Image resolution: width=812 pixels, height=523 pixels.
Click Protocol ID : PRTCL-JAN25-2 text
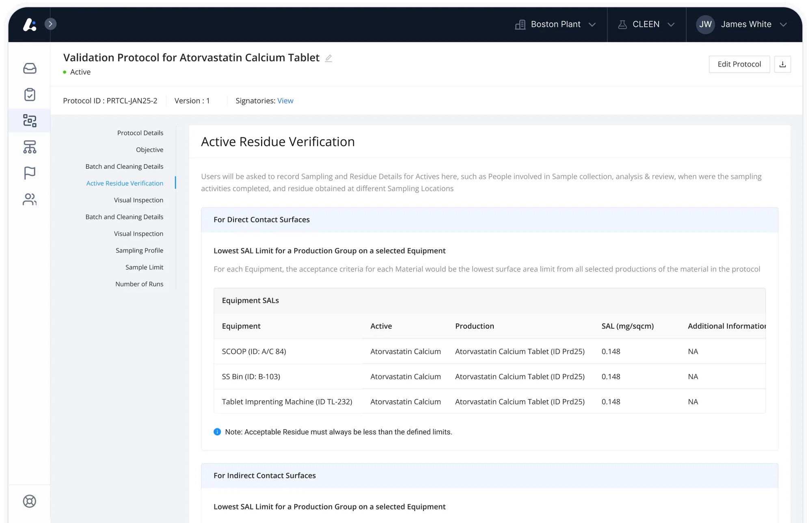[110, 101]
